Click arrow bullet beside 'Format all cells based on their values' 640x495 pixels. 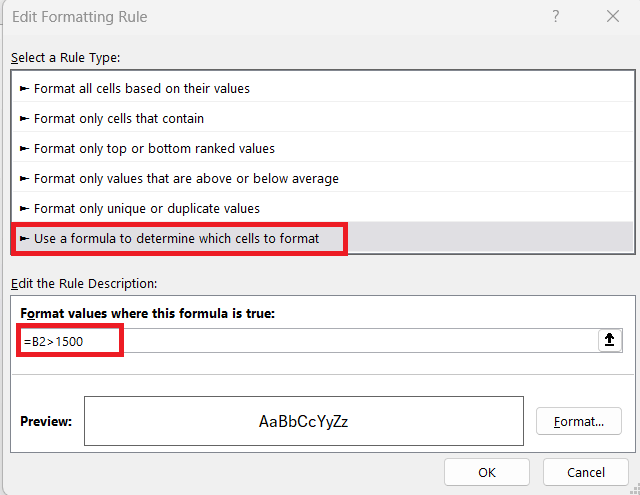tap(24, 88)
